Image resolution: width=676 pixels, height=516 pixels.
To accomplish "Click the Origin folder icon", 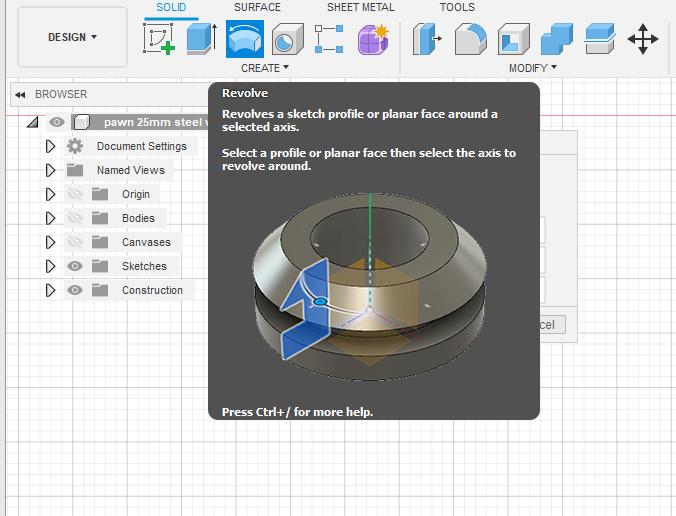I will [x=100, y=194].
